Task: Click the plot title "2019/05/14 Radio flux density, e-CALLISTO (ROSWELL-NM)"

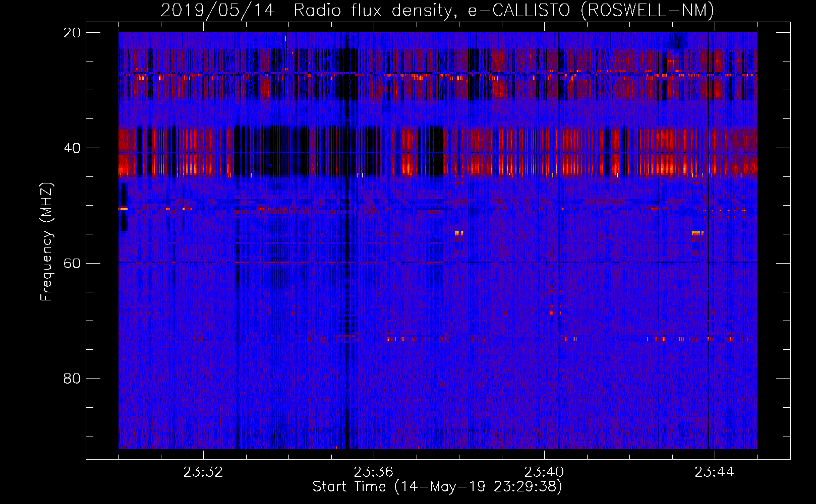Action: [437, 10]
